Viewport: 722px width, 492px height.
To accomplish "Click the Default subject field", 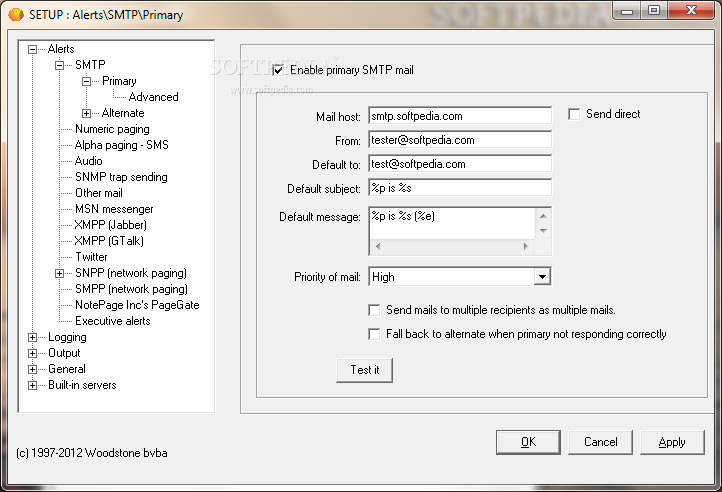I will tap(460, 187).
